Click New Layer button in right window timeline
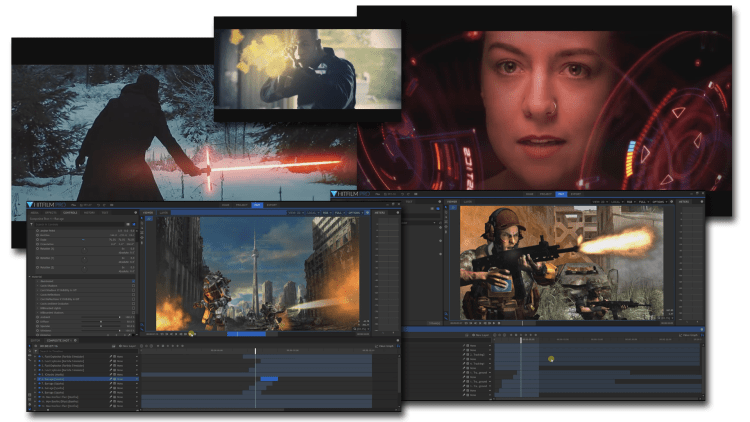Image resolution: width=750 pixels, height=422 pixels. 481,335
